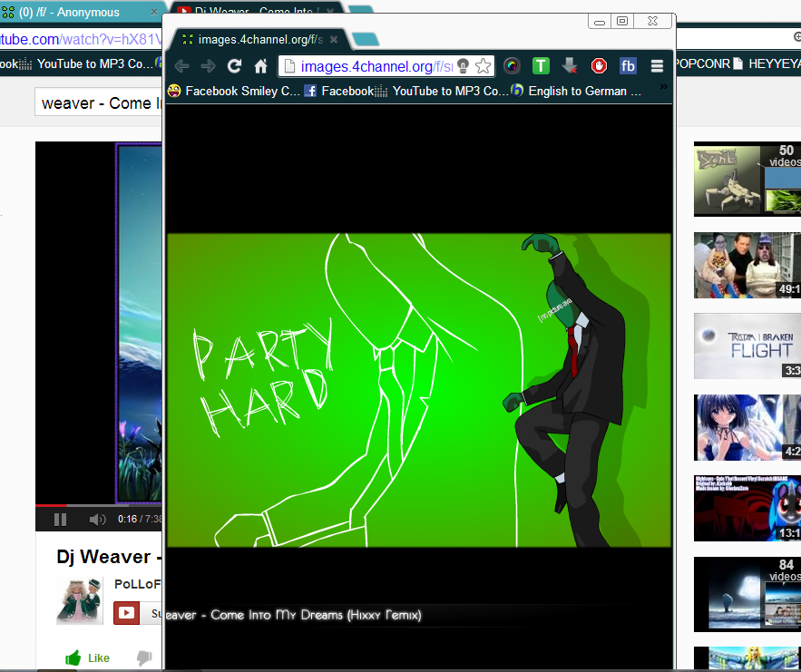Click the red YouTube Subscribe button
Screen dimensions: 801x672
(137, 613)
